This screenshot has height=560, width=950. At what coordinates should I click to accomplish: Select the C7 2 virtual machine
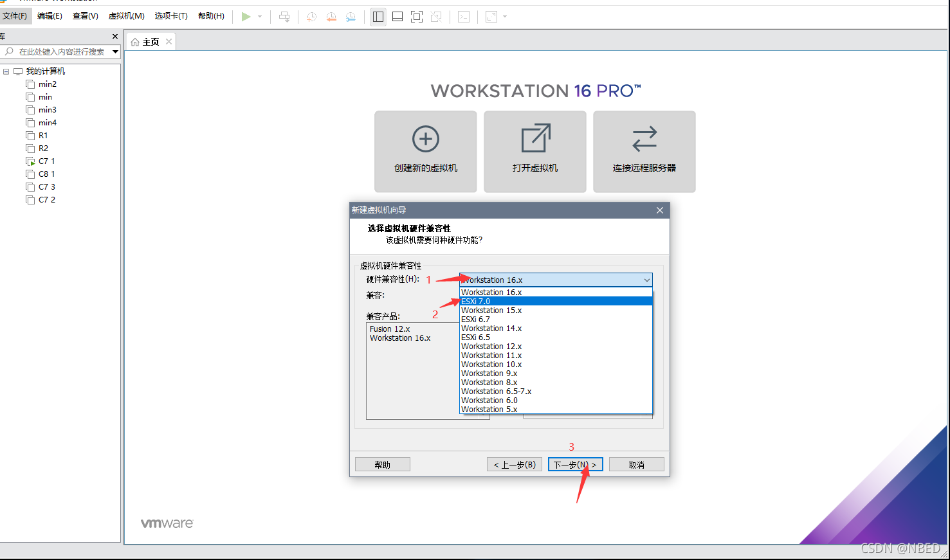[46, 200]
